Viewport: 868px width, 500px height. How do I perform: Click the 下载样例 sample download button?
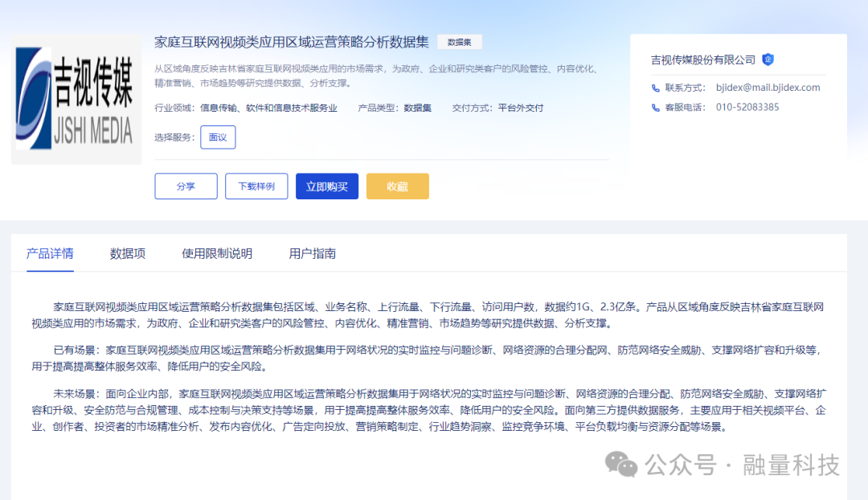pos(256,186)
